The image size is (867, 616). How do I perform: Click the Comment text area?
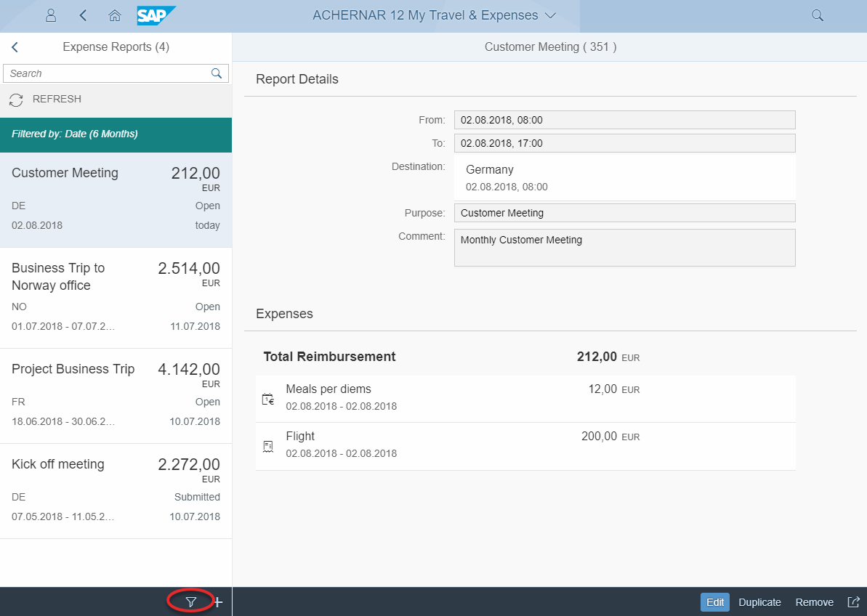625,248
